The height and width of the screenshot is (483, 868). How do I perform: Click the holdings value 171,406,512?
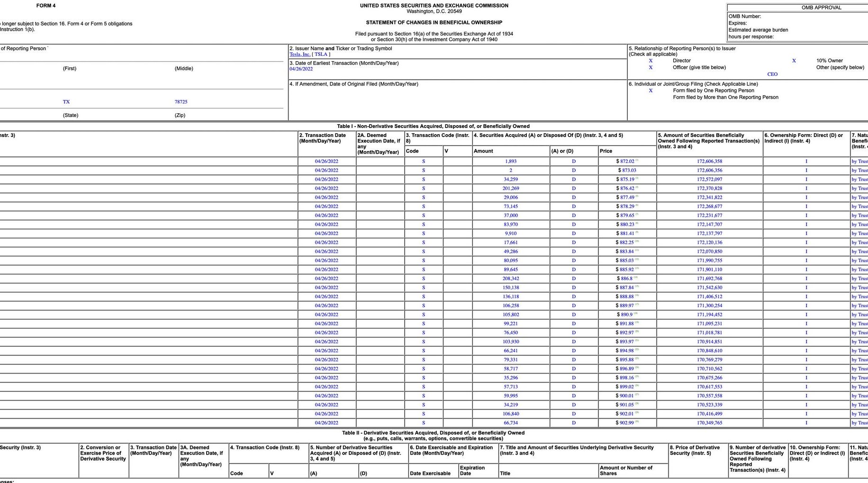pos(710,297)
